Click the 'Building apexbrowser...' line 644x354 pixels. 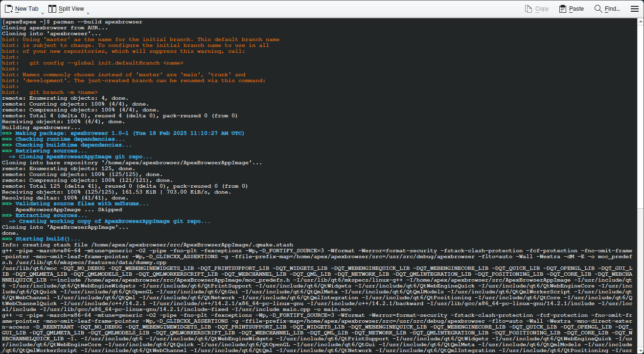click(41, 128)
